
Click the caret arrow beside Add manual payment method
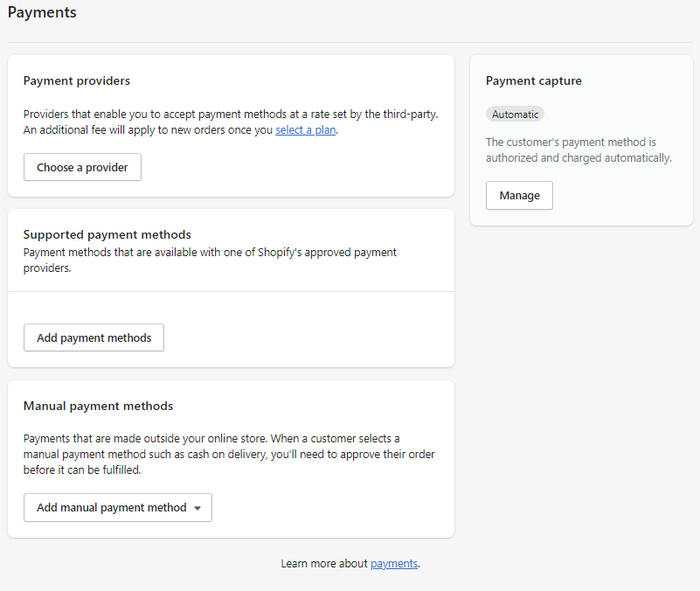198,508
